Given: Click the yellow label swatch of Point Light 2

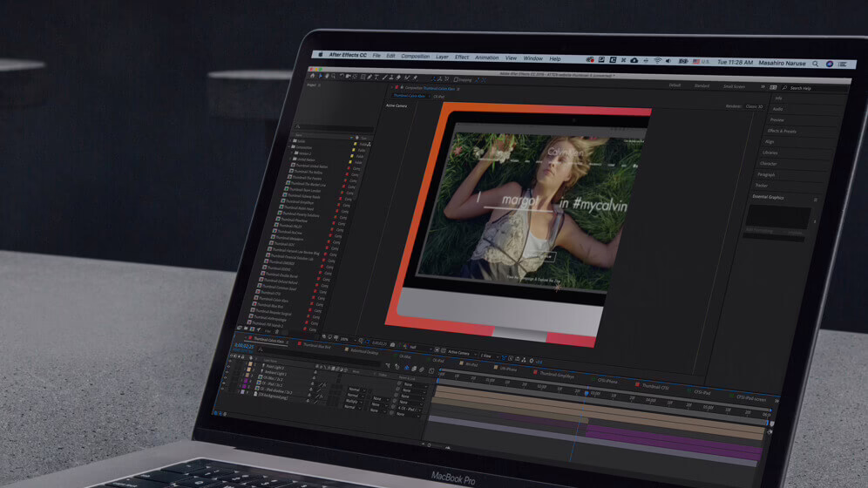Looking at the screenshot, I should pos(250,364).
